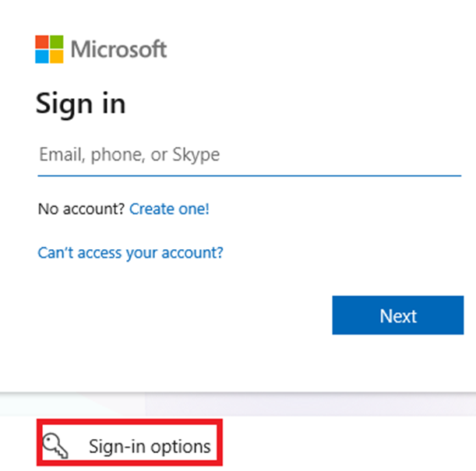Click the blue square of the Microsoft logo
The height and width of the screenshot is (471, 476).
(x=42, y=56)
